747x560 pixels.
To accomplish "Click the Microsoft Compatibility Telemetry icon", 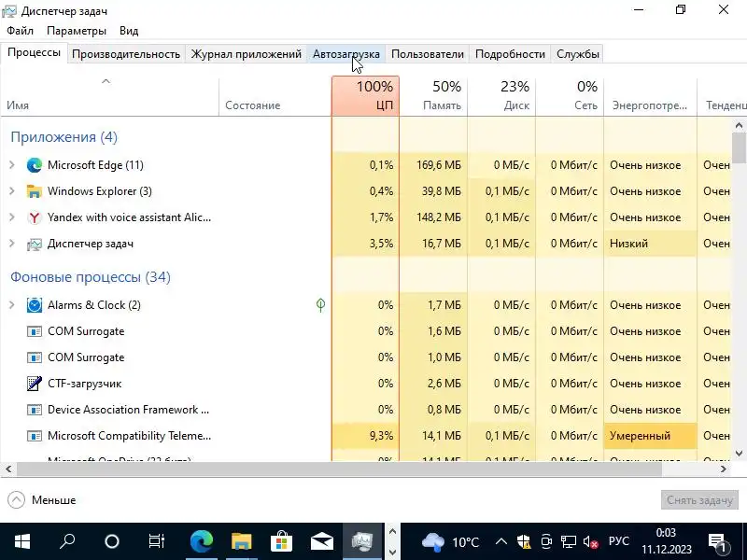I will click(35, 436).
